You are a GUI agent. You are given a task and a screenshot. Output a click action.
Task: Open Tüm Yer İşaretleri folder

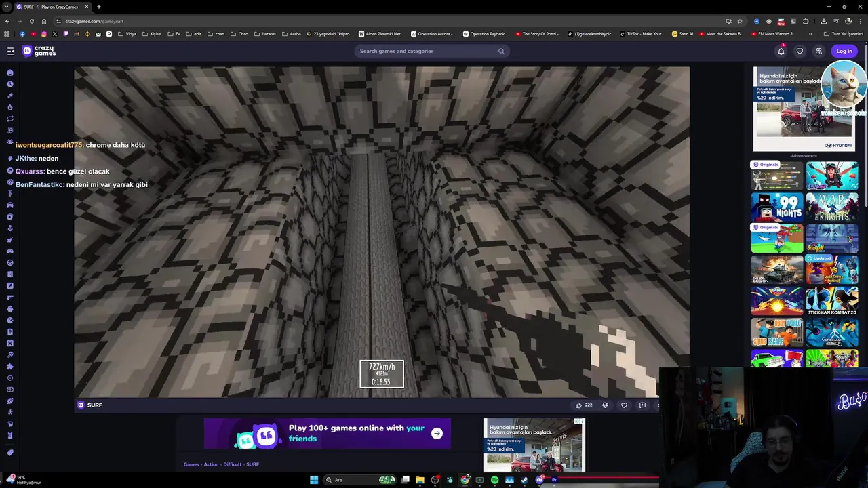(x=844, y=34)
